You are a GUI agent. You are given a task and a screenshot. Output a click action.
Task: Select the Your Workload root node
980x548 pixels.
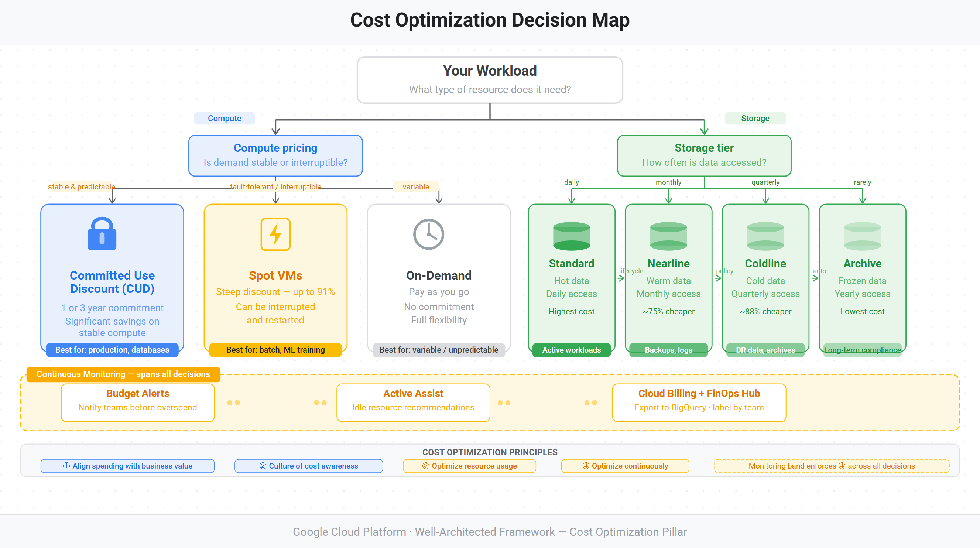coord(490,80)
